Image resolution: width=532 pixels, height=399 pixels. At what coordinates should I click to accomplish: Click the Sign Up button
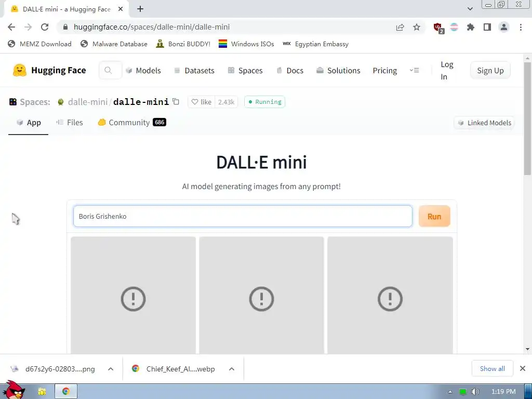click(490, 71)
